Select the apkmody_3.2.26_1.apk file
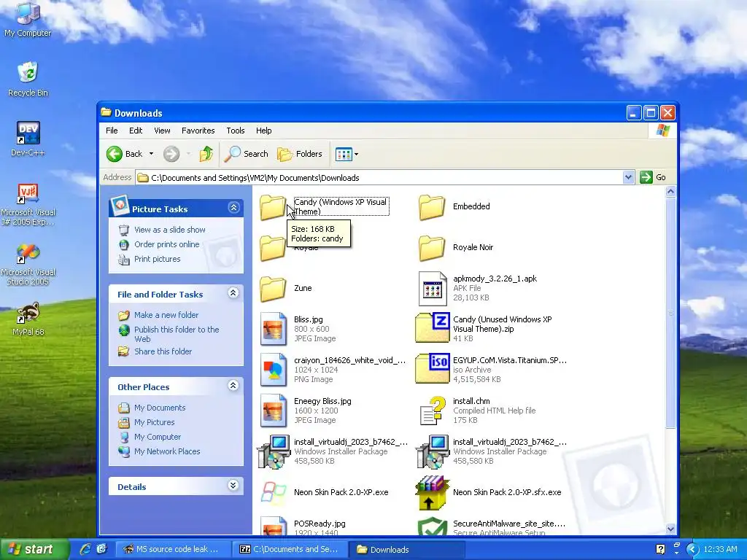 point(477,288)
